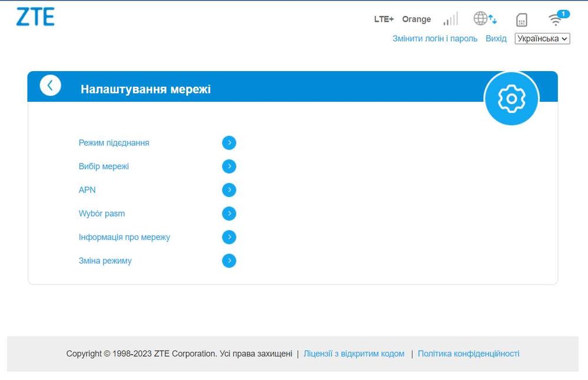The width and height of the screenshot is (588, 380).
Task: Click the globe data connection icon
Action: click(x=485, y=18)
